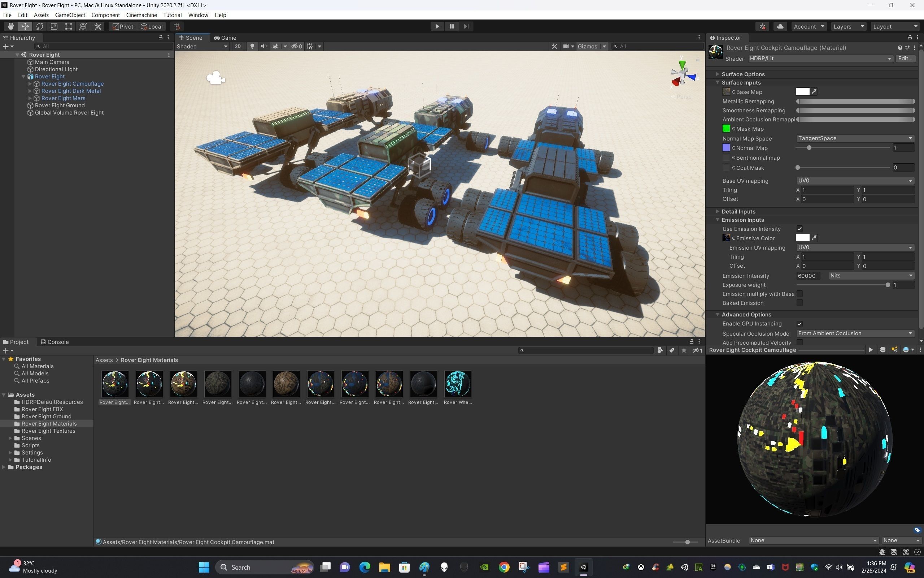Open Shaded draw mode dropdown

pos(202,46)
